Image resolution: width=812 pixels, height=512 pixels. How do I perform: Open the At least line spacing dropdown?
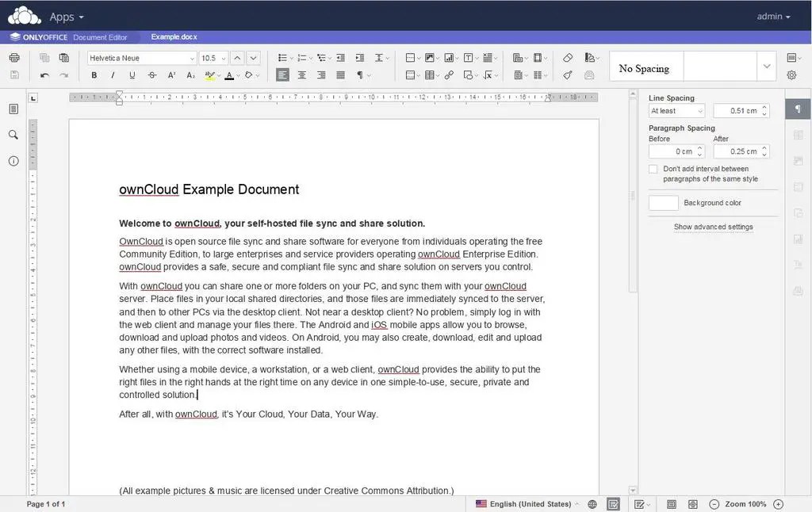click(677, 111)
